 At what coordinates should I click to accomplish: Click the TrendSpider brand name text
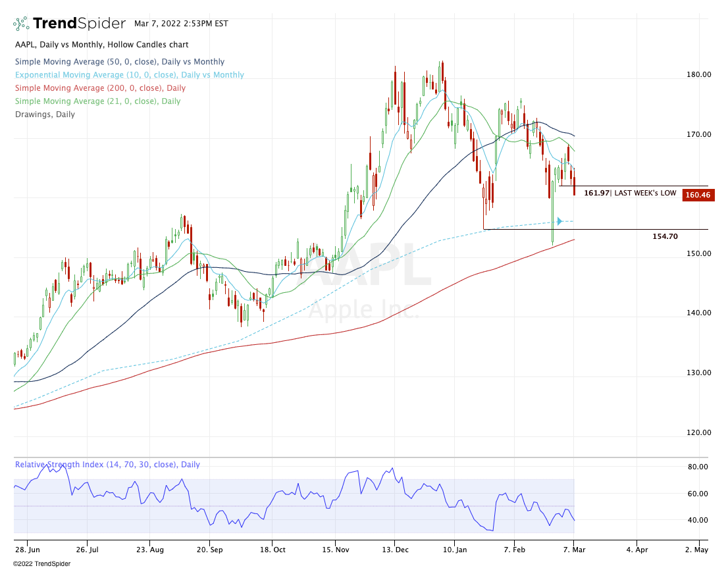[x=80, y=23]
